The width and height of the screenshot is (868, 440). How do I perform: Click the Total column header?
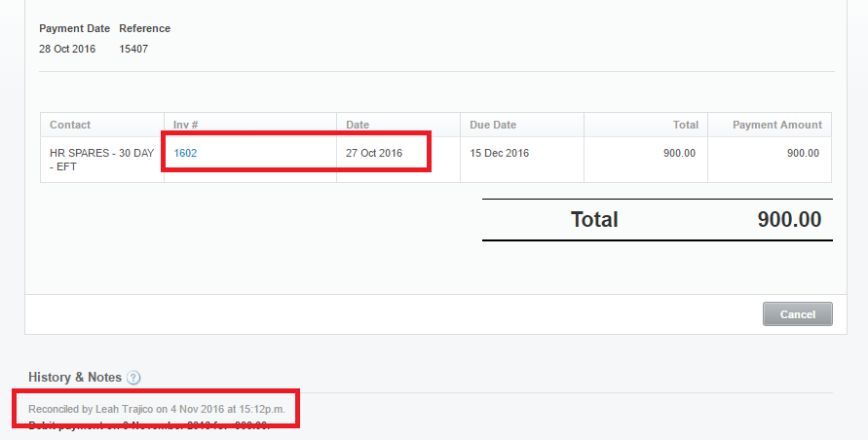(x=686, y=125)
